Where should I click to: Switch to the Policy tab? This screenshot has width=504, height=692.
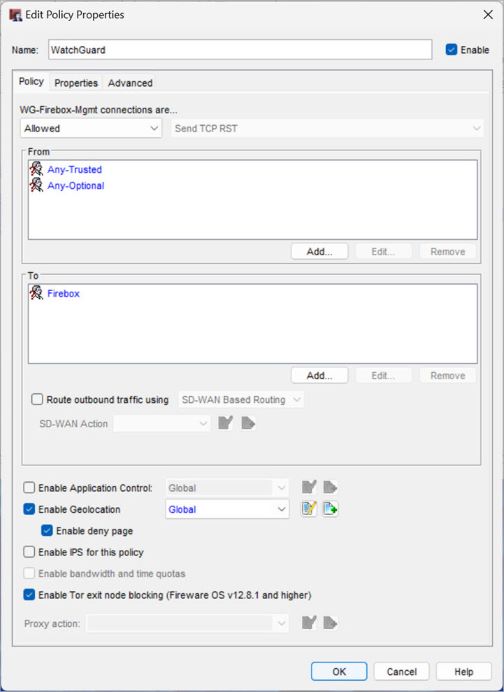point(31,82)
